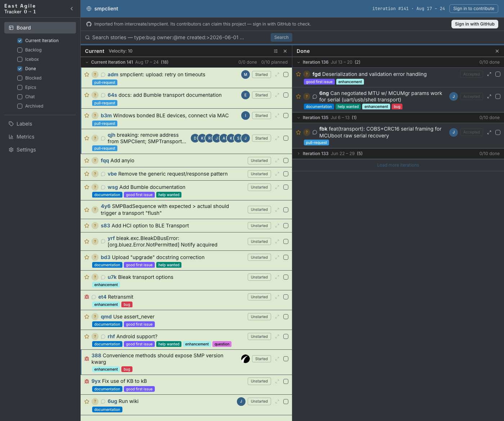Collapse Iteration 136 section
Image resolution: width=504 pixels, height=421 pixels.
[298, 62]
